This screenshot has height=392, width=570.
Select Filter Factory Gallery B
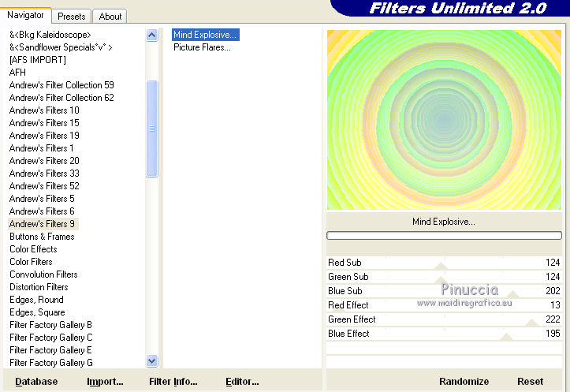(50, 325)
